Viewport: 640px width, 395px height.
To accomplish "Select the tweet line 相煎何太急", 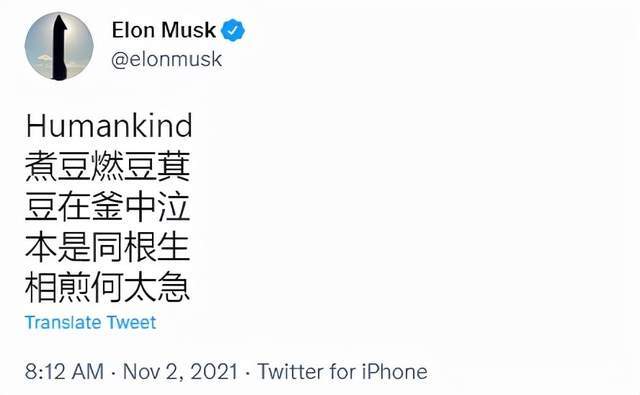I will pyautogui.click(x=108, y=288).
